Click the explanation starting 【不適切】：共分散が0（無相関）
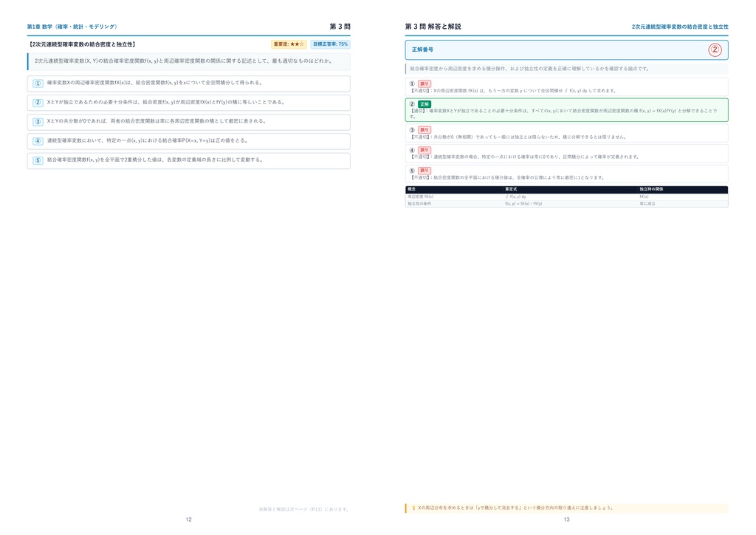 (x=518, y=137)
